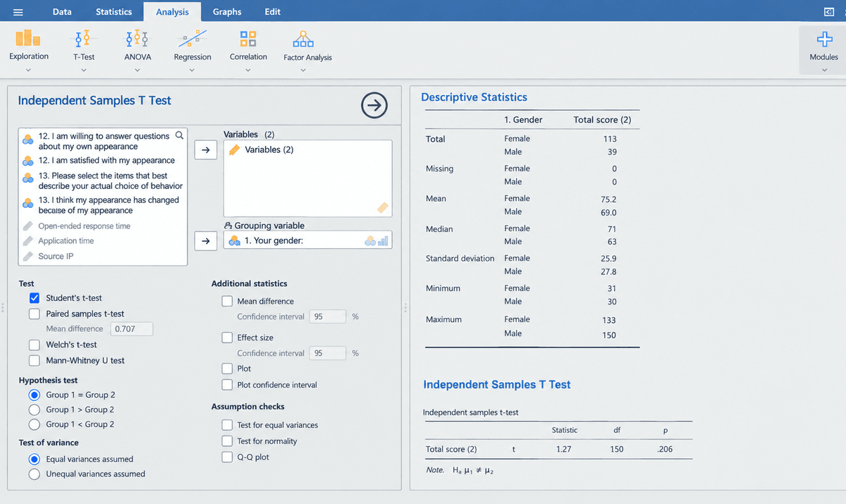
Task: Click the Mean difference confidence interval field
Action: tap(327, 316)
